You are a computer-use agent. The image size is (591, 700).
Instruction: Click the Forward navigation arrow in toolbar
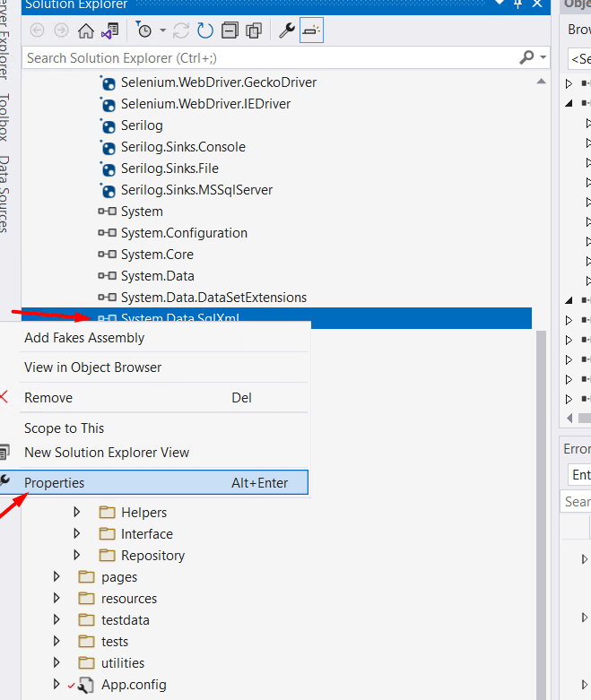tap(61, 30)
